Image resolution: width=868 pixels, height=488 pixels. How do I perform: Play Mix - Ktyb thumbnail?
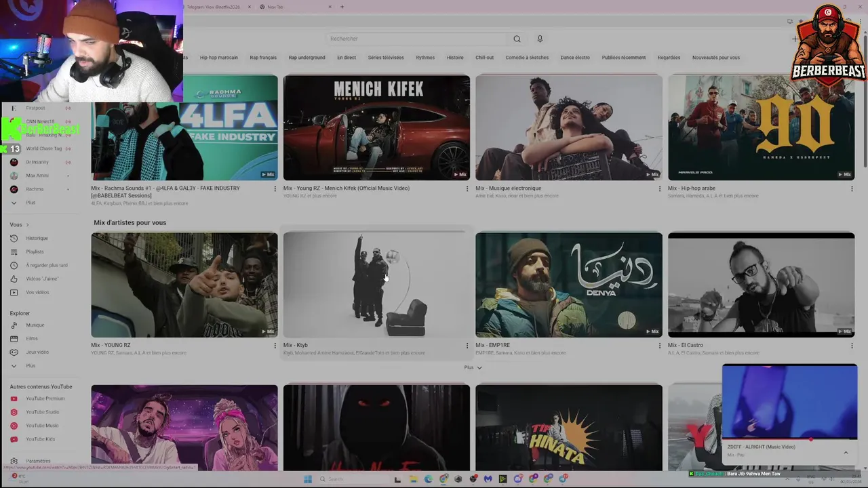pos(376,285)
